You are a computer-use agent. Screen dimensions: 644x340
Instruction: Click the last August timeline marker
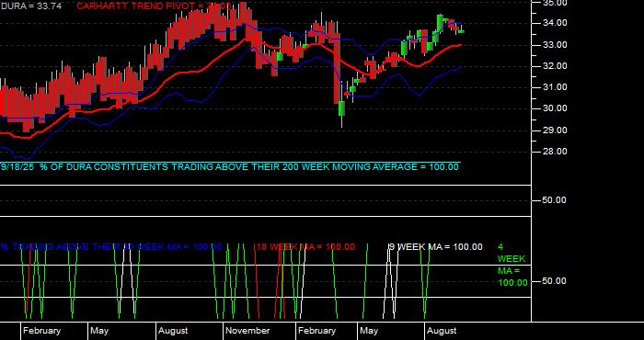pyautogui.click(x=442, y=331)
